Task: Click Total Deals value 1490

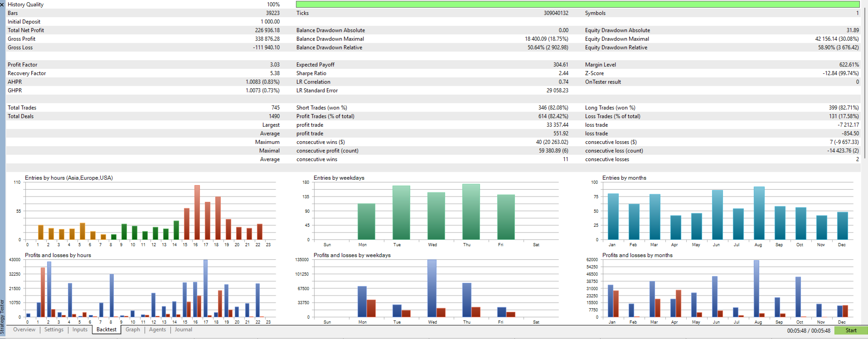Action: (x=274, y=116)
